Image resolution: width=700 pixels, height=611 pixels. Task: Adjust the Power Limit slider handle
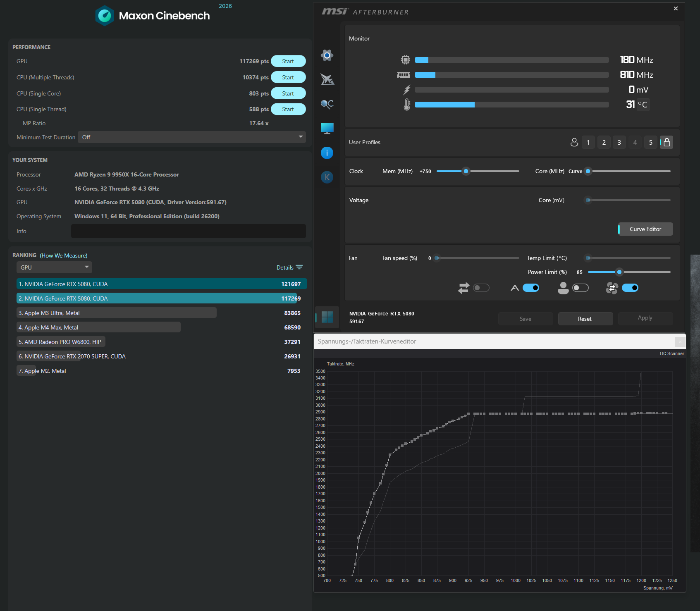619,272
